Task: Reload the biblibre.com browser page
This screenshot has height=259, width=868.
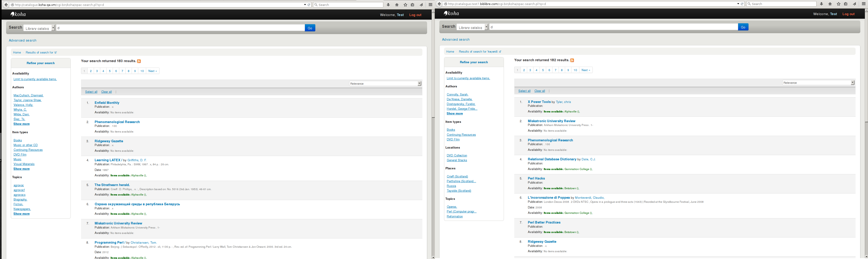Action: point(742,4)
